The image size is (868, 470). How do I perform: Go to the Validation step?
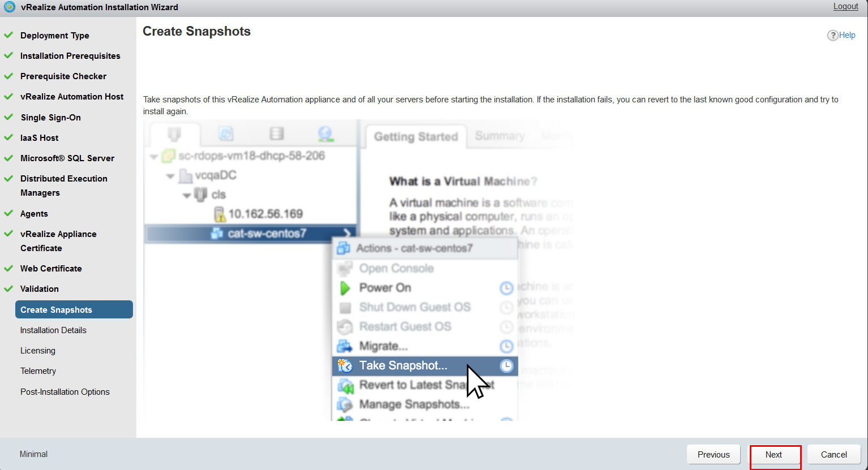click(x=40, y=288)
